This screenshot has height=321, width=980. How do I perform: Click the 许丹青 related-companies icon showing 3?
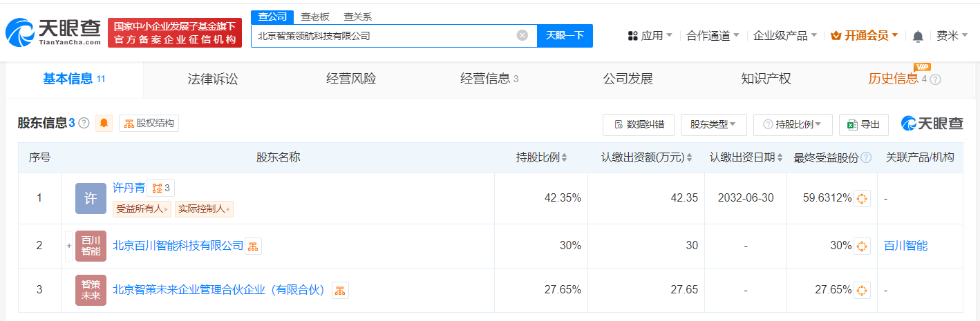pos(160,188)
